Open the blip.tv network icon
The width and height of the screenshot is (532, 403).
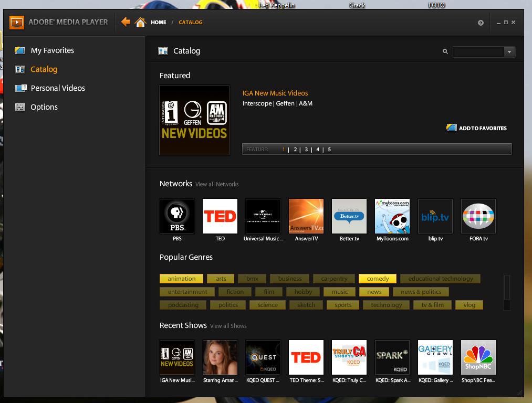435,216
